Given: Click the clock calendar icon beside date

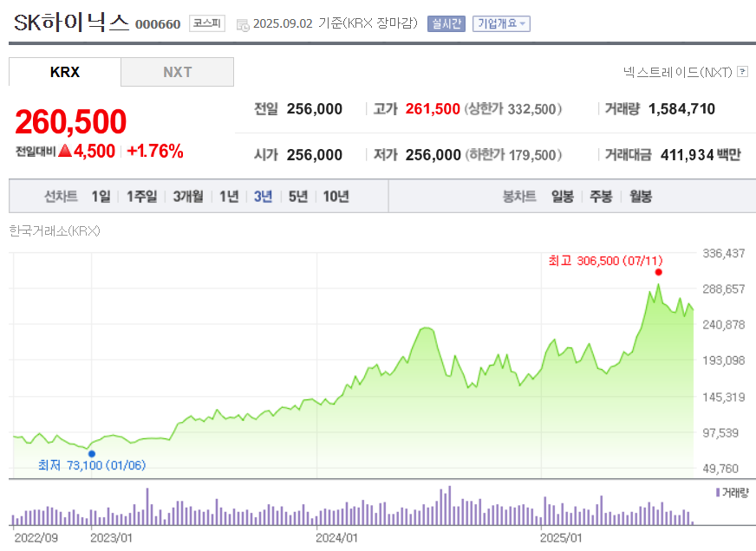Looking at the screenshot, I should point(243,25).
